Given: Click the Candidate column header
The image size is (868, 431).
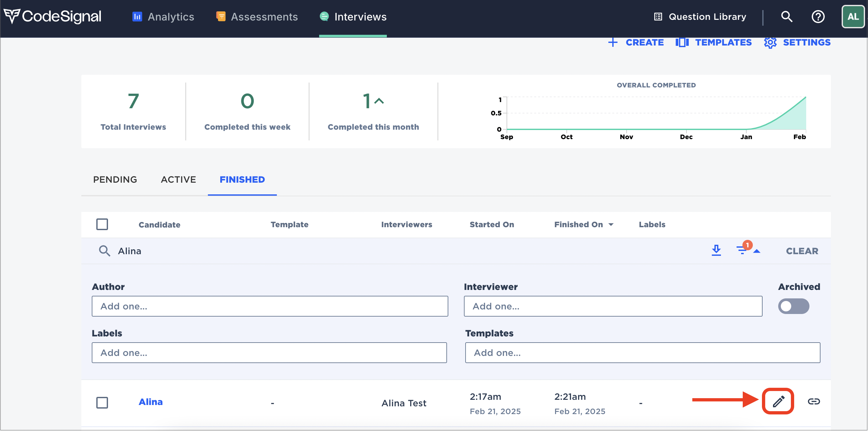Looking at the screenshot, I should pyautogui.click(x=159, y=225).
